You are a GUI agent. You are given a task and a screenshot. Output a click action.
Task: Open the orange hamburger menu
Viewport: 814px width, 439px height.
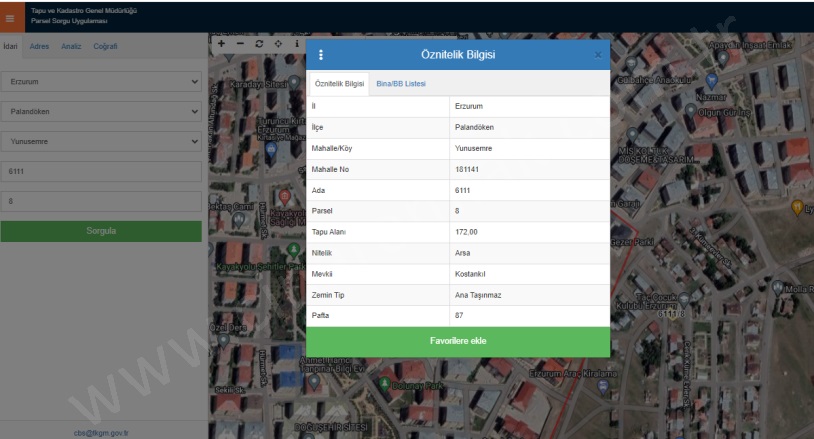click(11, 15)
